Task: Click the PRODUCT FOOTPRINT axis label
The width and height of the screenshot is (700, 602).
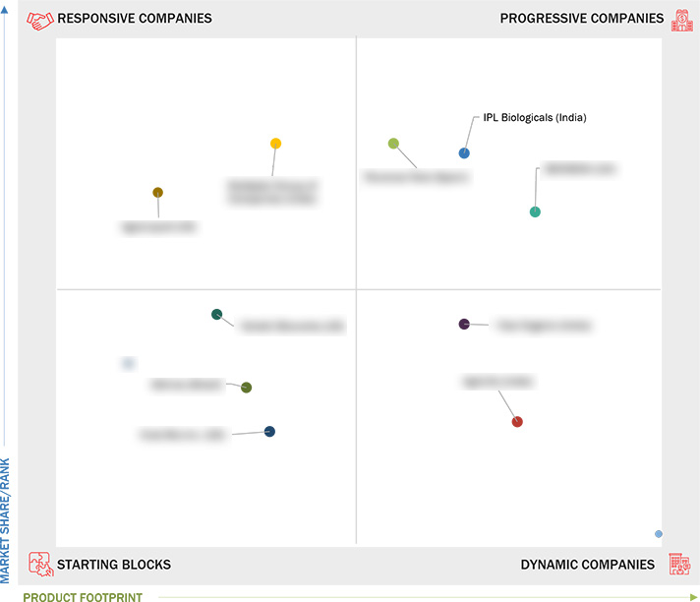Action: click(83, 597)
